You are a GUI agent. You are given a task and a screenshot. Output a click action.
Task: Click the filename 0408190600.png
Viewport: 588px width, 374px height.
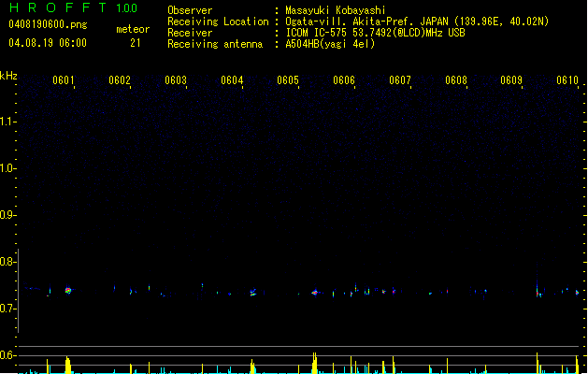pyautogui.click(x=48, y=24)
